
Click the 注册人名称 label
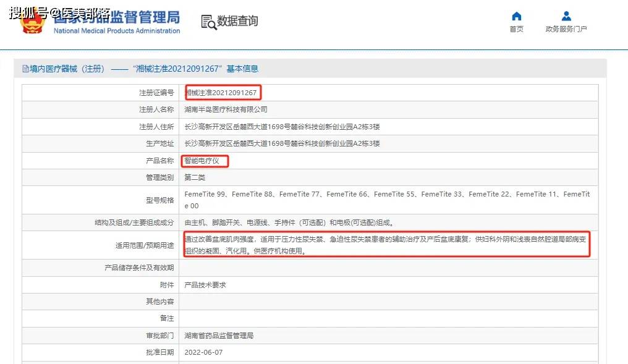pos(156,110)
